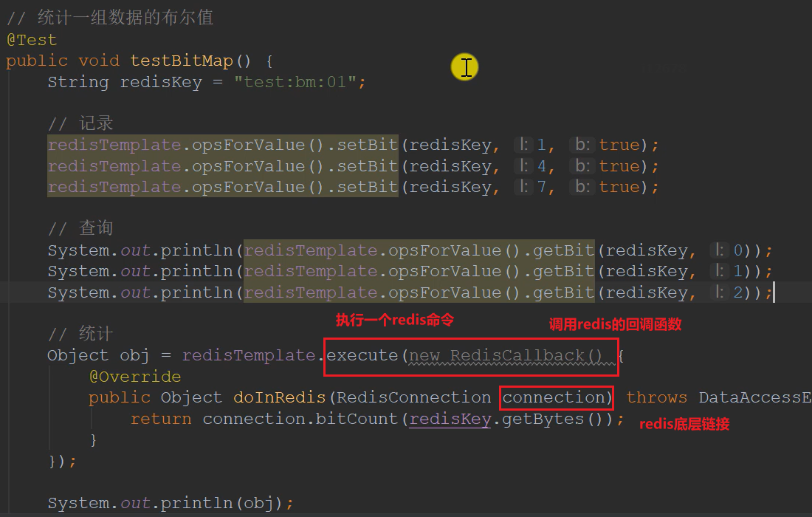Click the 'true' argument on the setBit 1 line
The image size is (812, 517).
619,145
